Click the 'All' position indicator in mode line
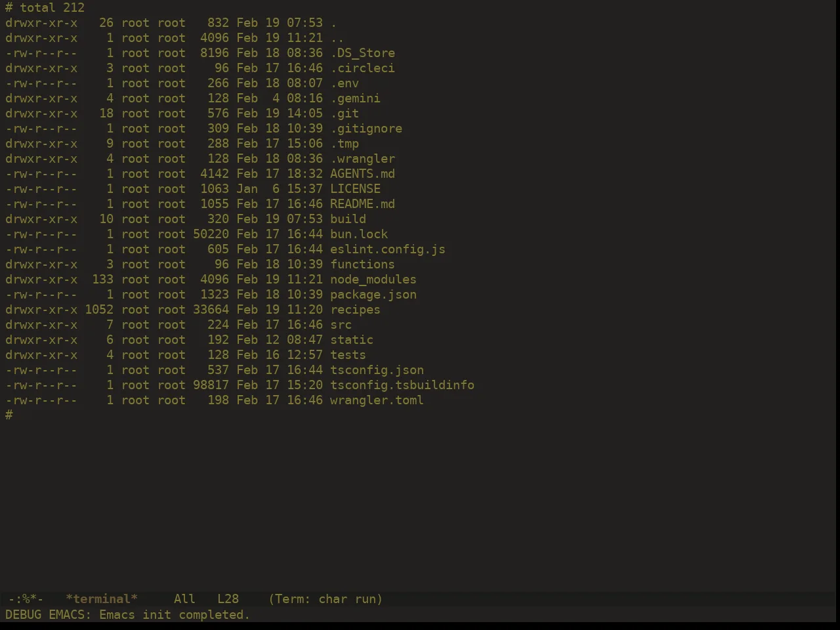This screenshot has height=630, width=840. (184, 599)
